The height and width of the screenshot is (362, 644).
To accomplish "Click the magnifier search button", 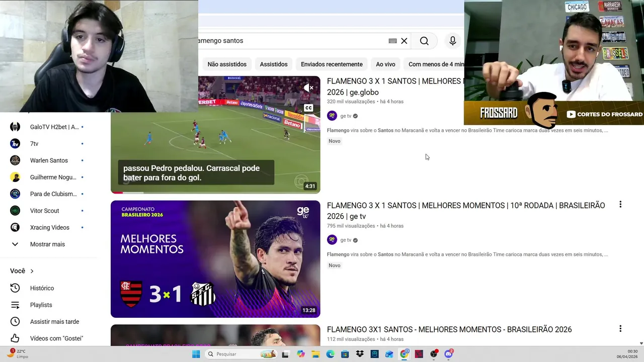I will (424, 41).
